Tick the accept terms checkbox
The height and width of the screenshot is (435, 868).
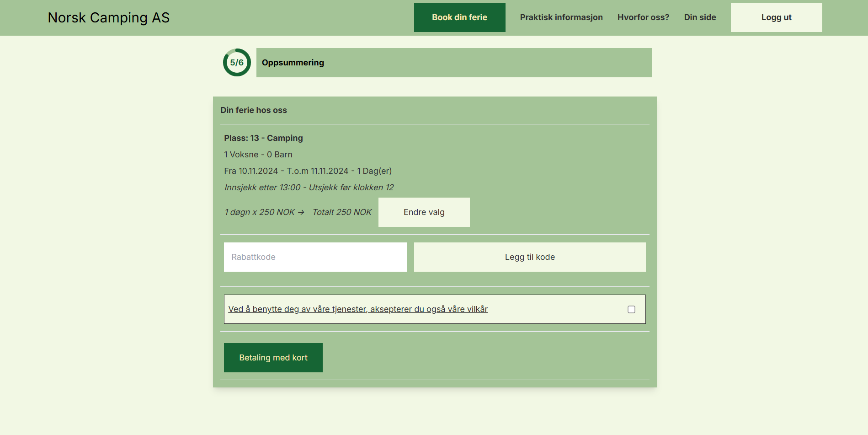(x=631, y=310)
